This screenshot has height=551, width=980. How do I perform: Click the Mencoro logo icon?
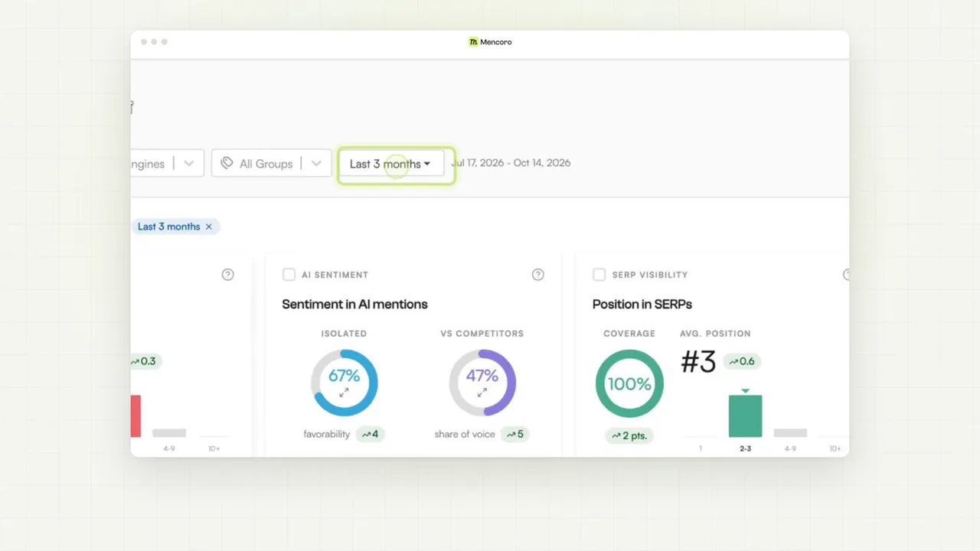(473, 42)
